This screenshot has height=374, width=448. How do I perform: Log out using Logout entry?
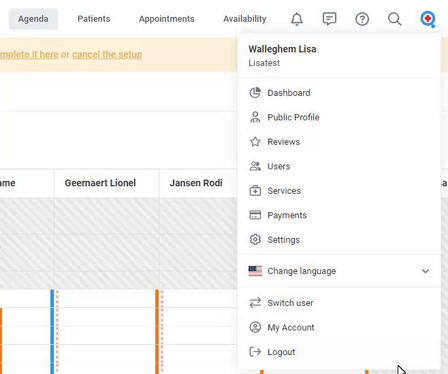tap(339, 352)
